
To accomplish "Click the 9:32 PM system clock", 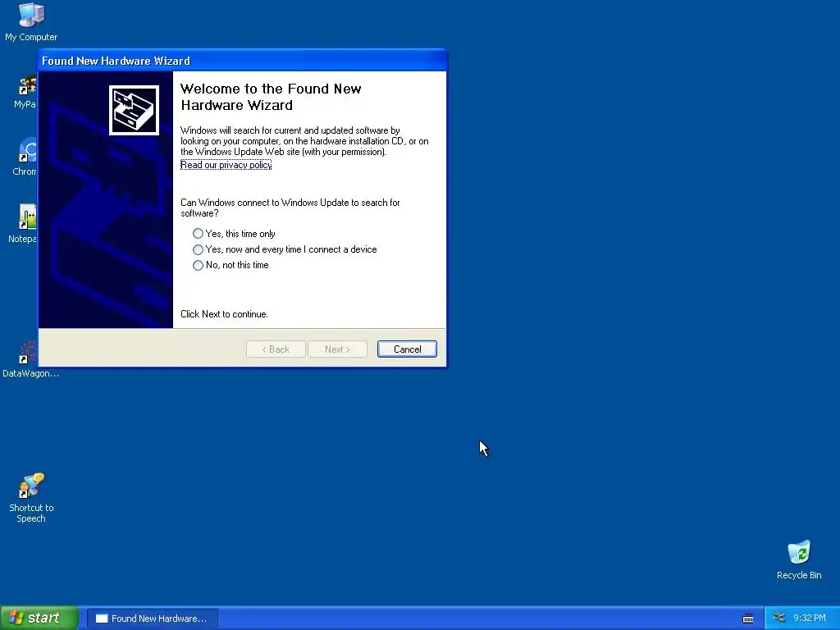I will click(x=810, y=619).
